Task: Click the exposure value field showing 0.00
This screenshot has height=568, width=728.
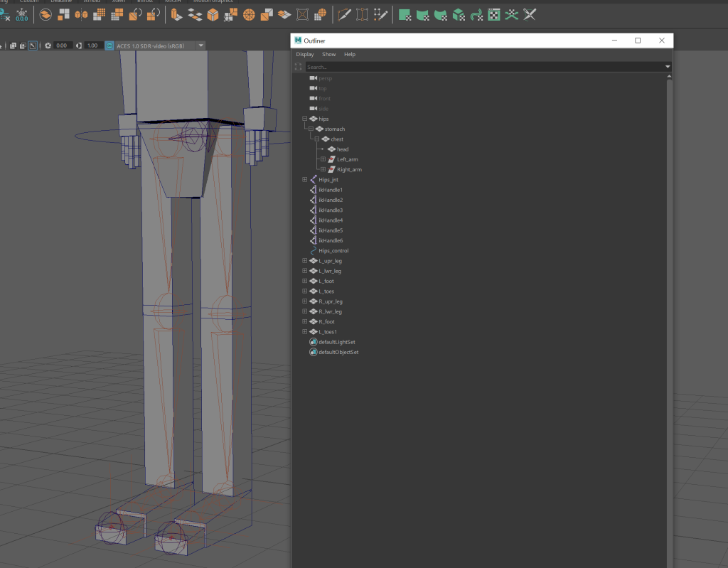Action: [62, 45]
